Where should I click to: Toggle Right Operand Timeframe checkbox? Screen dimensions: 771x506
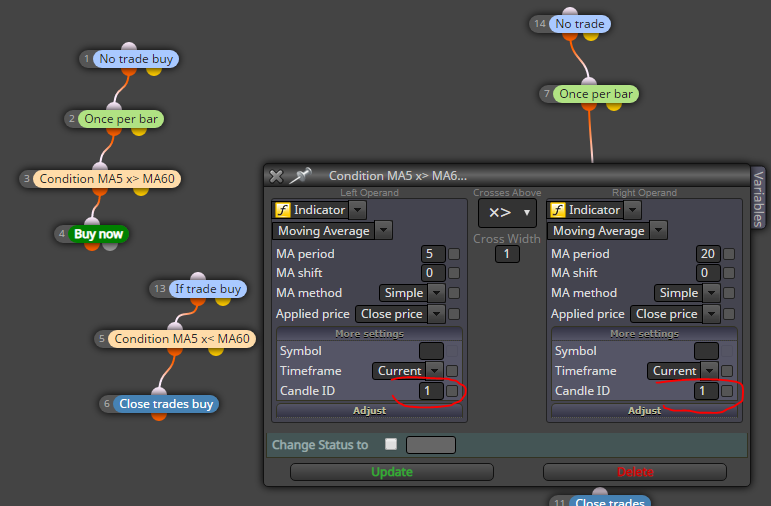pyautogui.click(x=727, y=371)
